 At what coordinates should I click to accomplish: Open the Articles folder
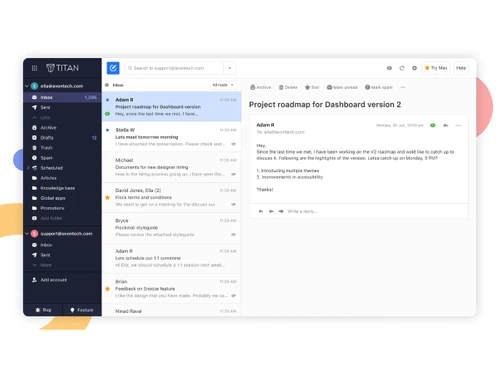point(62,178)
